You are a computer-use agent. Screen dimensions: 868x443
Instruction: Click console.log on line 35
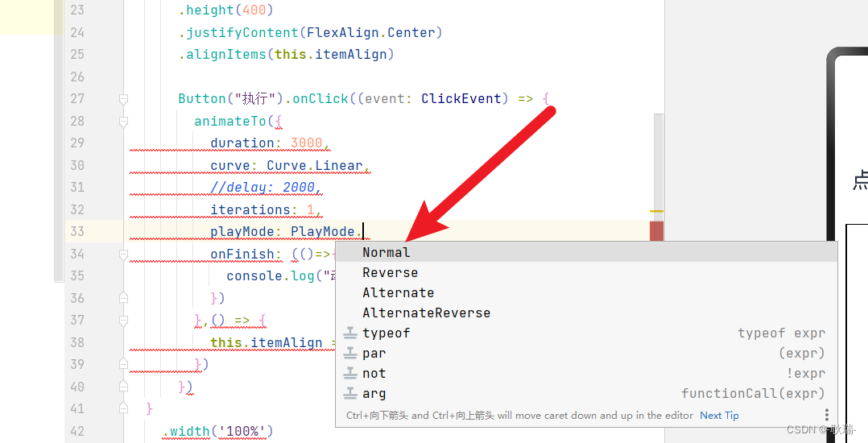271,275
